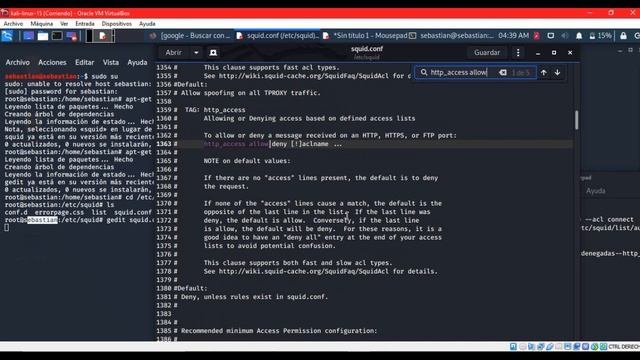The image size is (640, 360).
Task: Open wiki.squid-cache.org URL on line 1355
Action: click(304, 76)
